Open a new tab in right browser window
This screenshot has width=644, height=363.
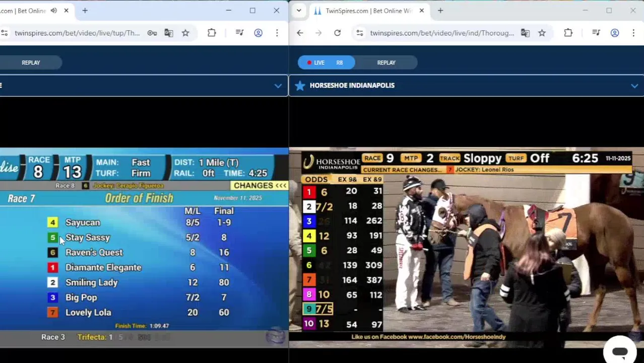[x=440, y=11]
